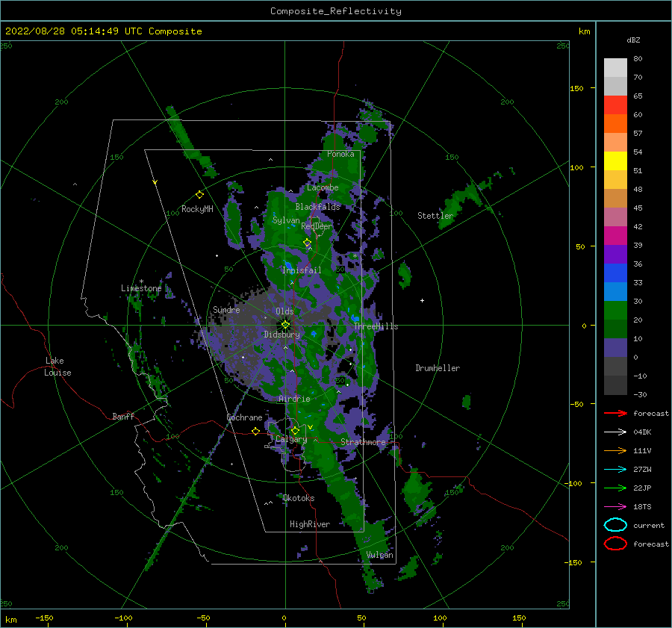672x628 pixels.
Task: Click the Sundre city label
Action: 226,310
